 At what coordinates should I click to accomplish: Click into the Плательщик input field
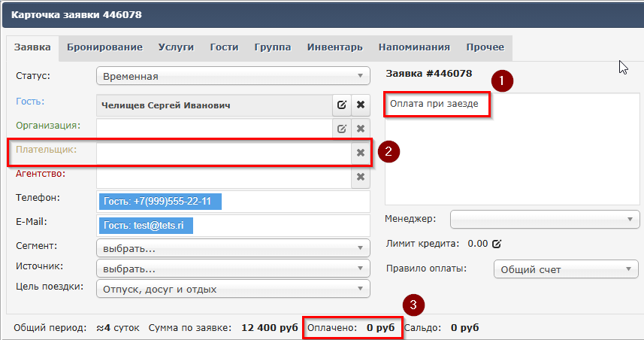[x=223, y=153]
